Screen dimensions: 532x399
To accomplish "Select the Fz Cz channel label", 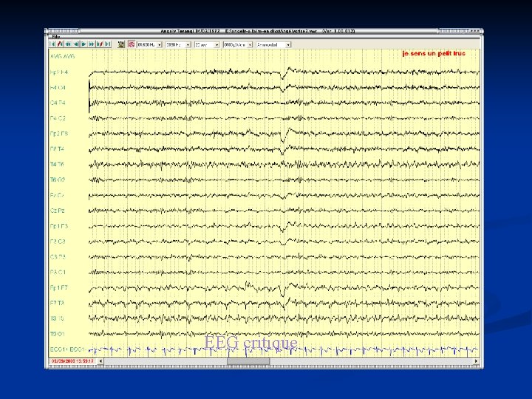I will tap(57, 195).
